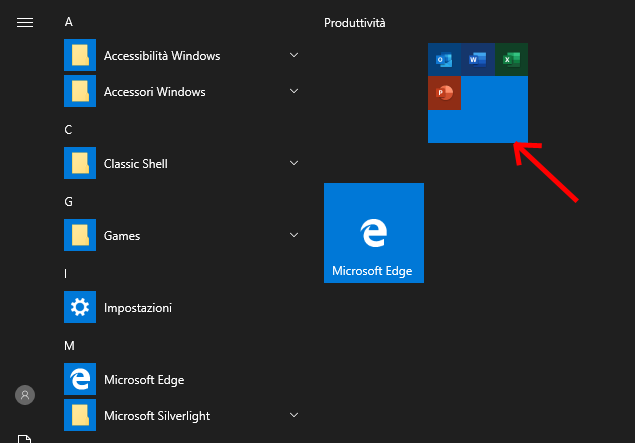Click the Accessori Windows folder icon

pos(80,91)
